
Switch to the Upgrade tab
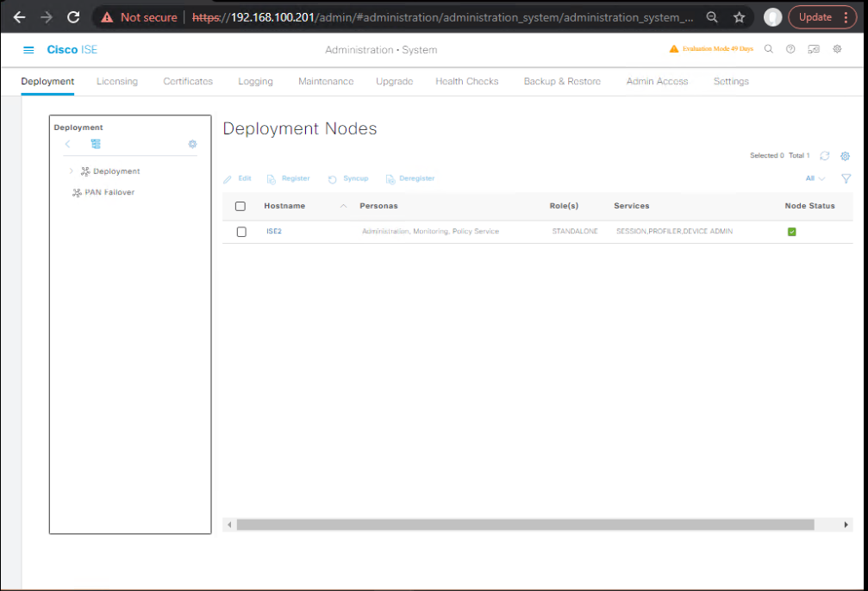pos(394,81)
